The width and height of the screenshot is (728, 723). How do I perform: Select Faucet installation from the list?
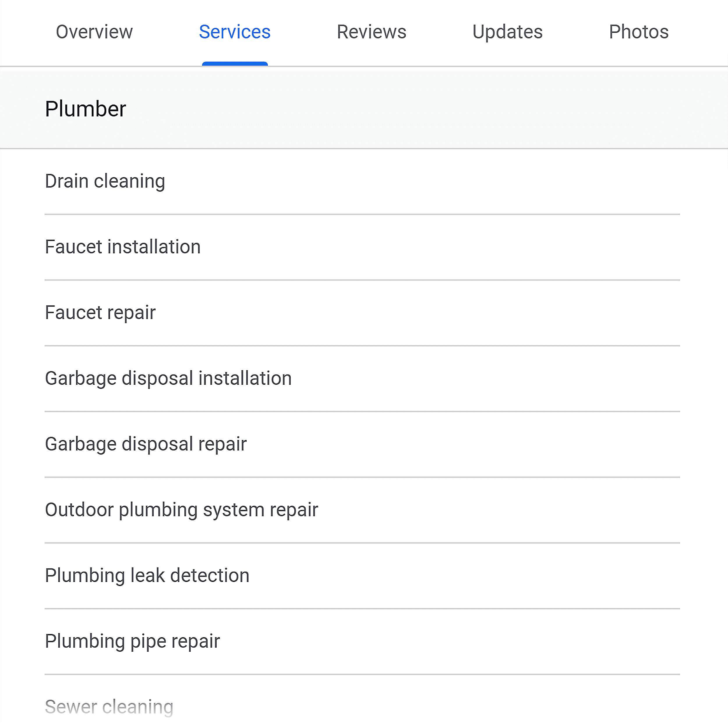click(x=123, y=247)
